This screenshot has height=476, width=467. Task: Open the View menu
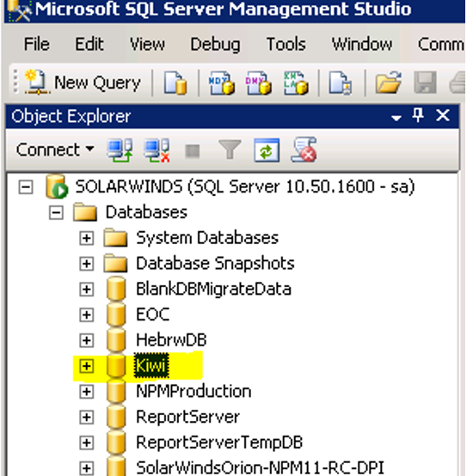[147, 45]
